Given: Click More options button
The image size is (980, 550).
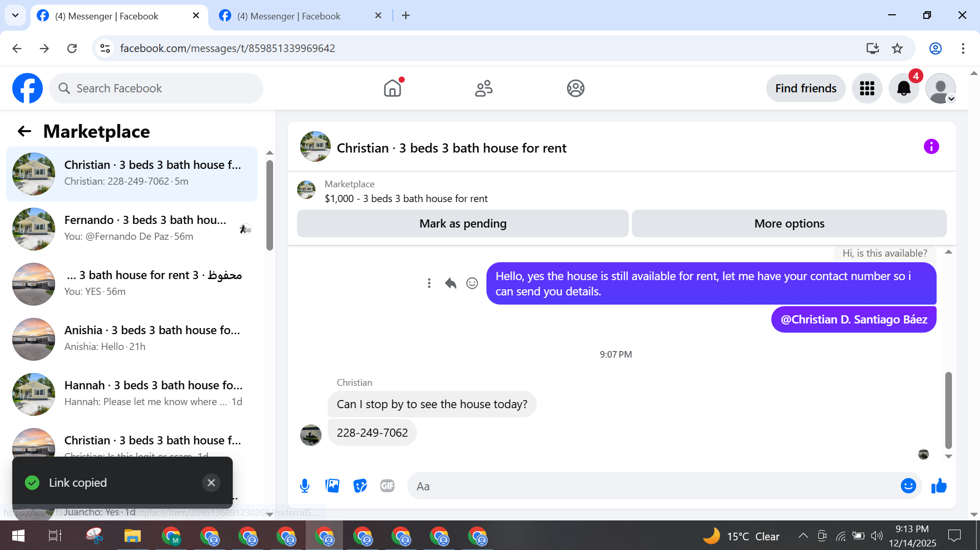Looking at the screenshot, I should (x=789, y=223).
